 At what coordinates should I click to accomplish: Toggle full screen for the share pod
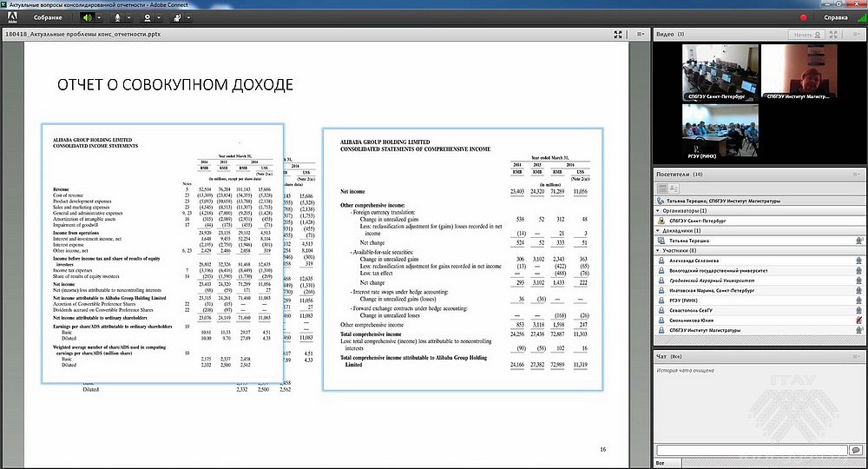pos(618,35)
